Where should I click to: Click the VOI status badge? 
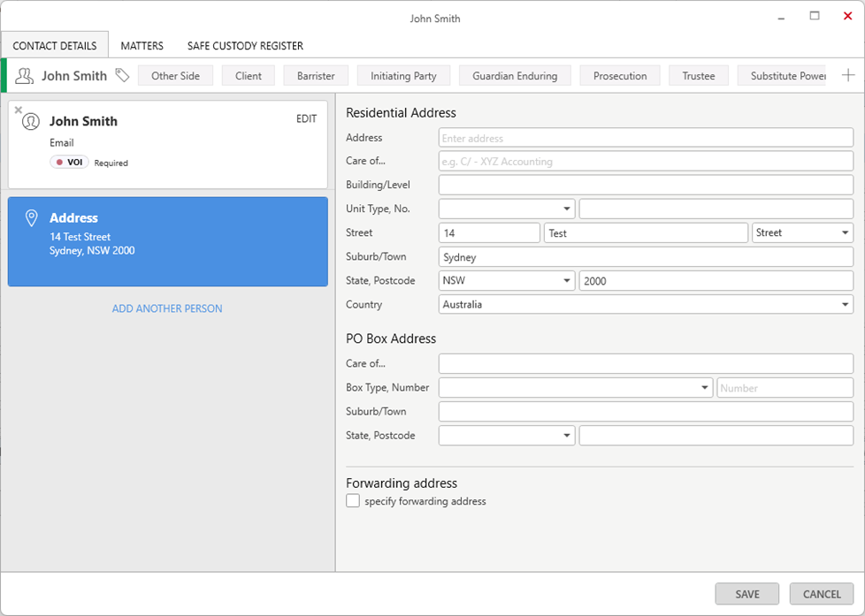pyautogui.click(x=70, y=162)
